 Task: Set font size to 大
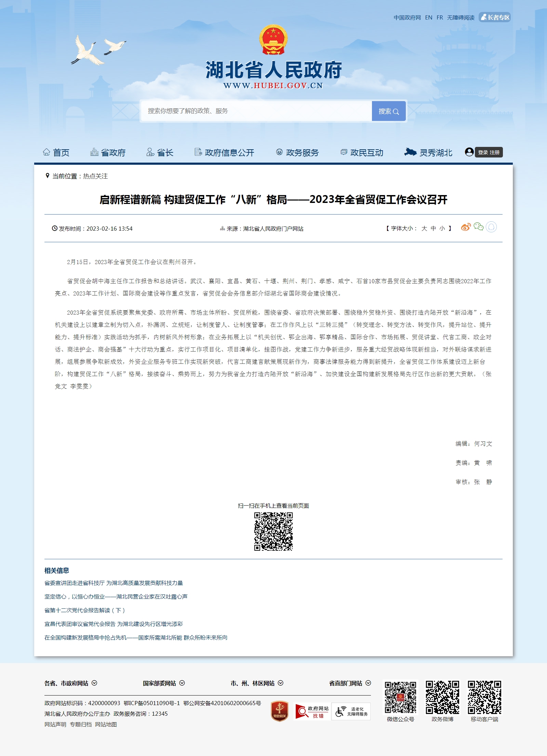click(x=424, y=229)
